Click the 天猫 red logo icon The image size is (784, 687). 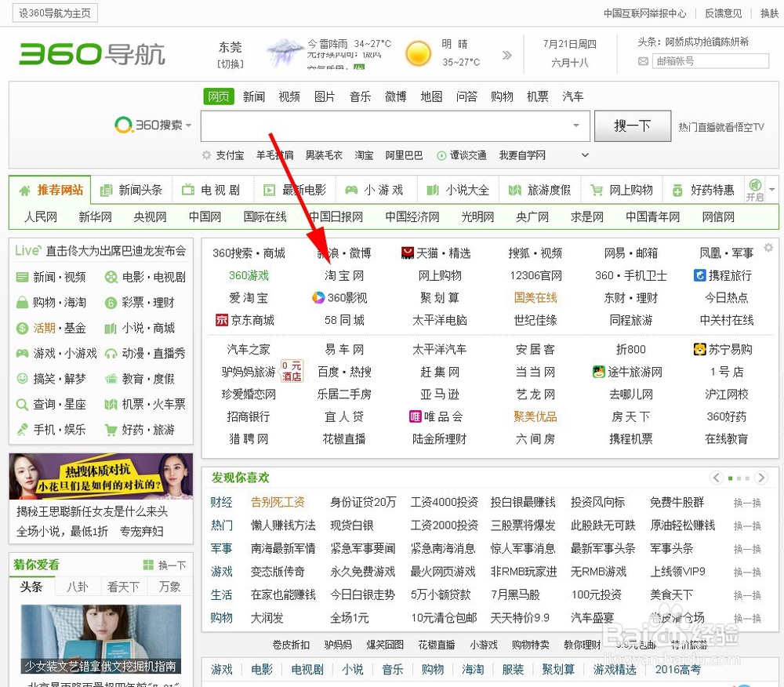(x=408, y=253)
